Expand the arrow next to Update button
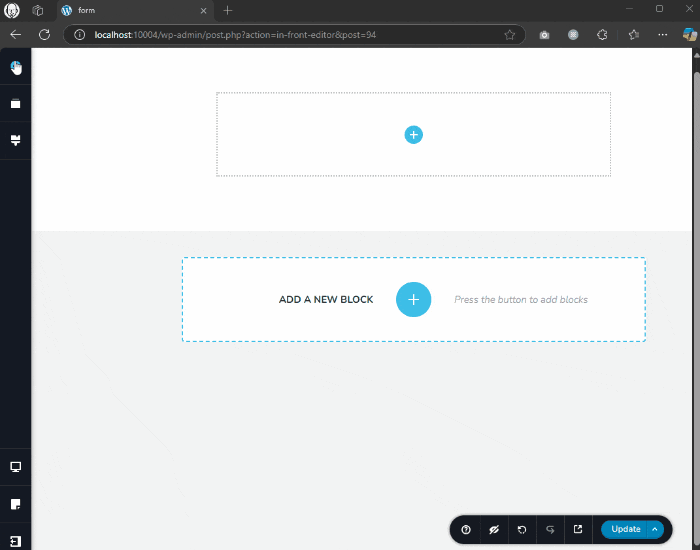 click(655, 529)
